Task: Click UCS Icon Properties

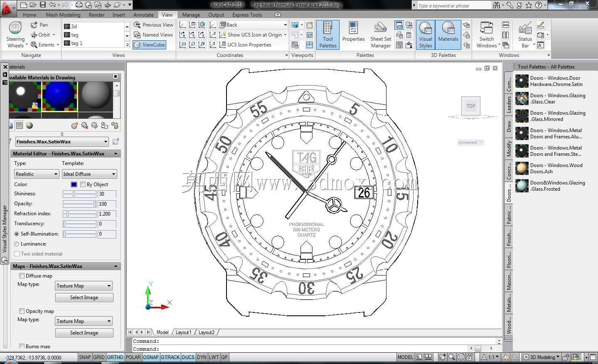Action: [x=245, y=45]
